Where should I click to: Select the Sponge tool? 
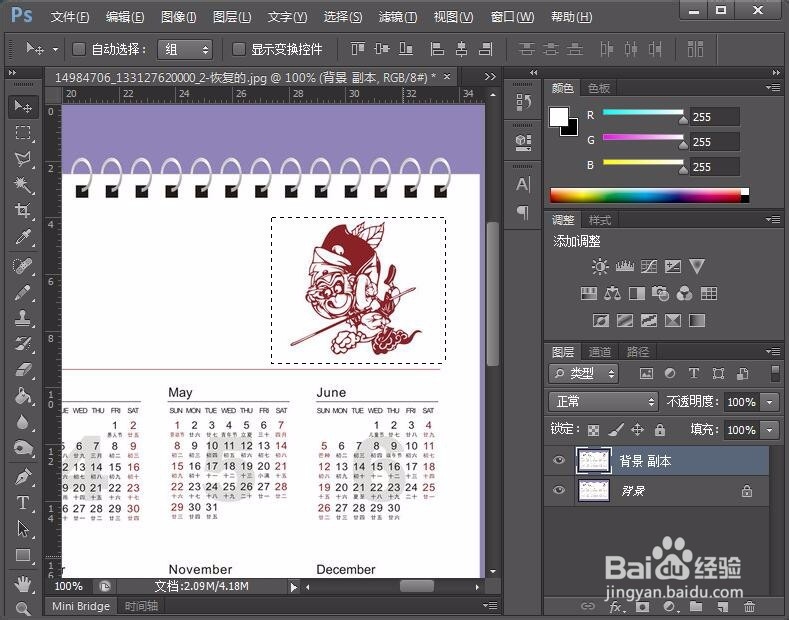pyautogui.click(x=23, y=448)
